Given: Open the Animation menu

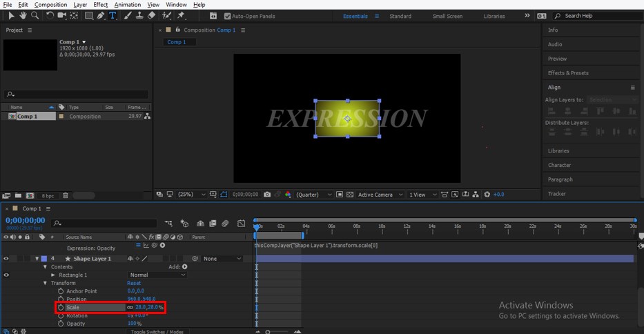Looking at the screenshot, I should 127,5.
